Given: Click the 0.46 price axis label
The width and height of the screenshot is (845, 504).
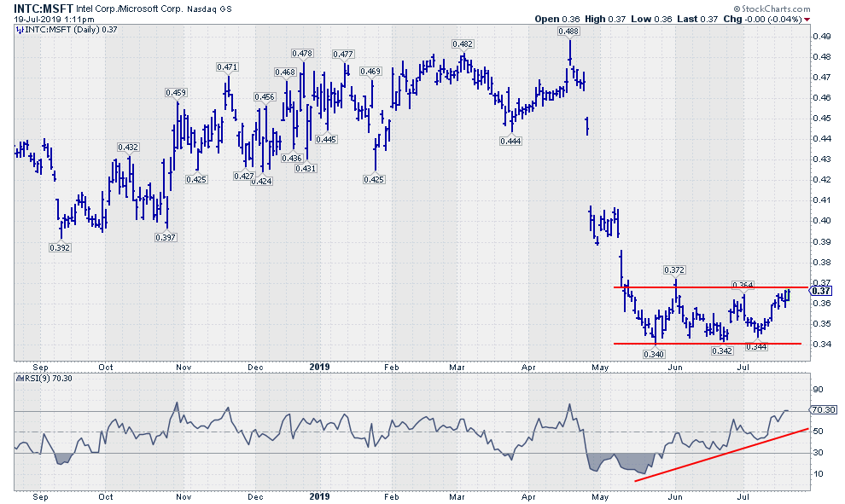Looking at the screenshot, I should point(821,98).
